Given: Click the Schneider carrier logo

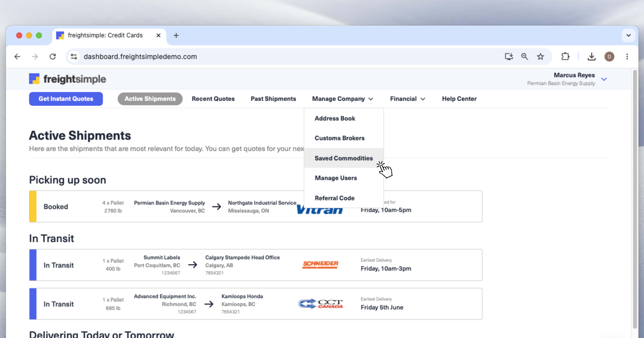Looking at the screenshot, I should pos(320,265).
